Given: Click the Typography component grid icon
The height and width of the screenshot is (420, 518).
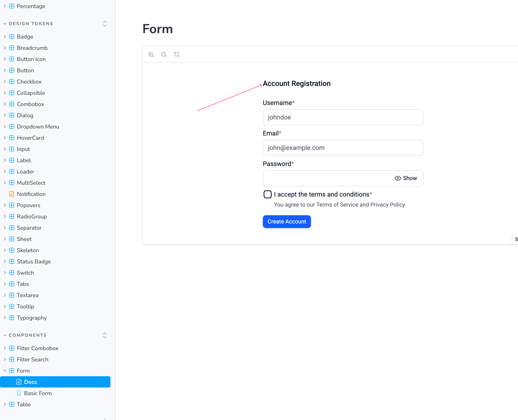Looking at the screenshot, I should (x=11, y=318).
